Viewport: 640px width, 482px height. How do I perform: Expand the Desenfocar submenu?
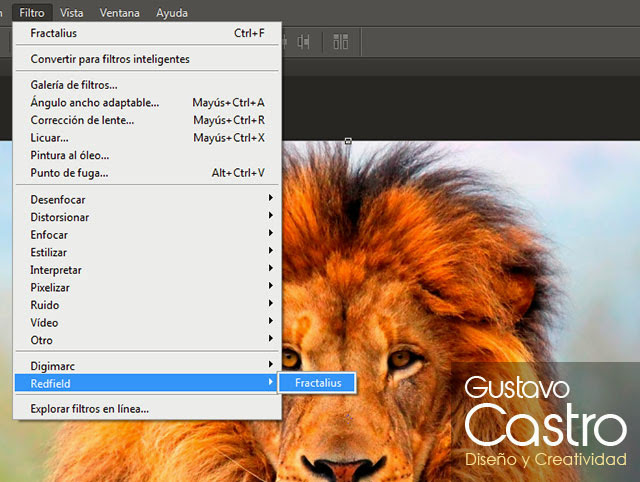tap(147, 200)
